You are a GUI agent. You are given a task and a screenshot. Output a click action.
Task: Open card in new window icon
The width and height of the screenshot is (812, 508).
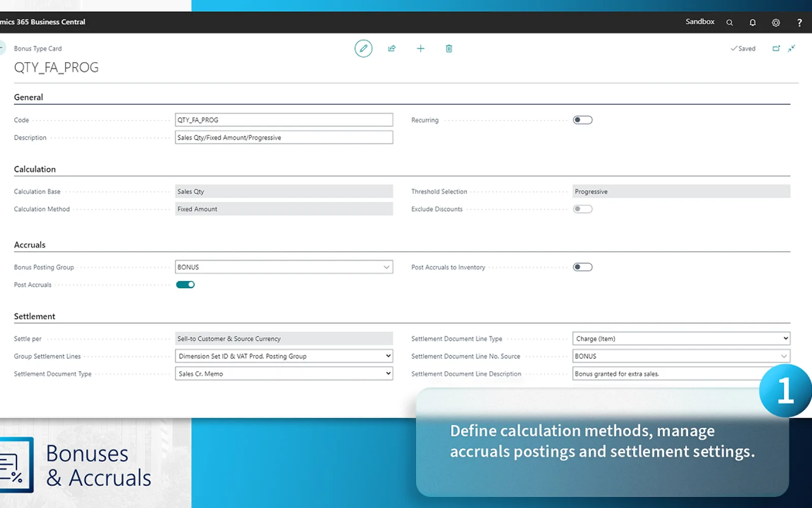(776, 48)
